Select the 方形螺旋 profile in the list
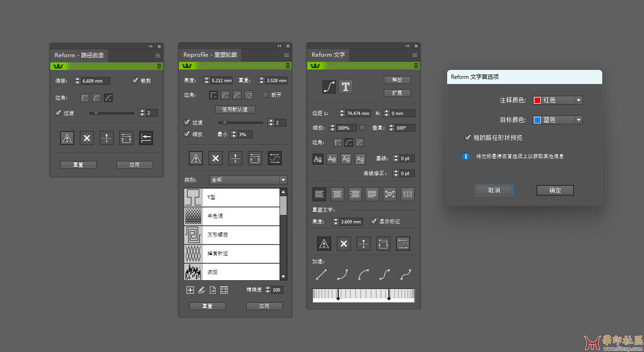Image resolution: width=644 pixels, height=352 pixels. [x=232, y=235]
